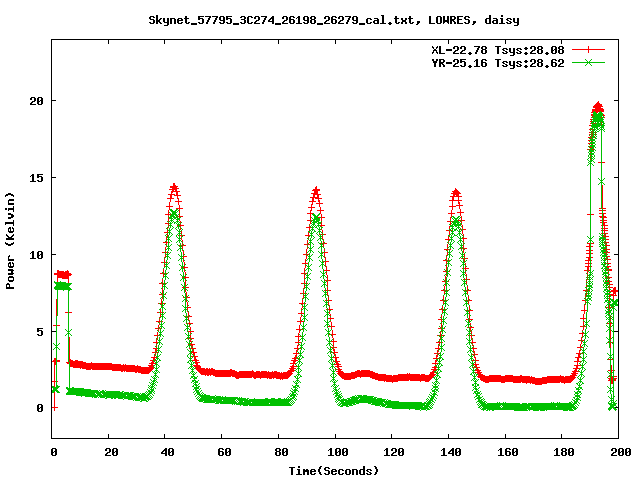Click the x-axis tick label 200
Screen dimensions: 640x480
point(621,452)
